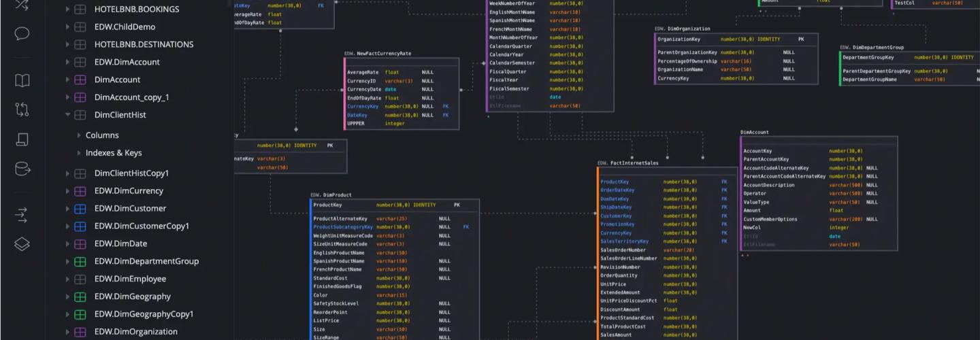Select HOTELBNB.BOOKINGS in the table list
The image size is (980, 340).
(136, 10)
